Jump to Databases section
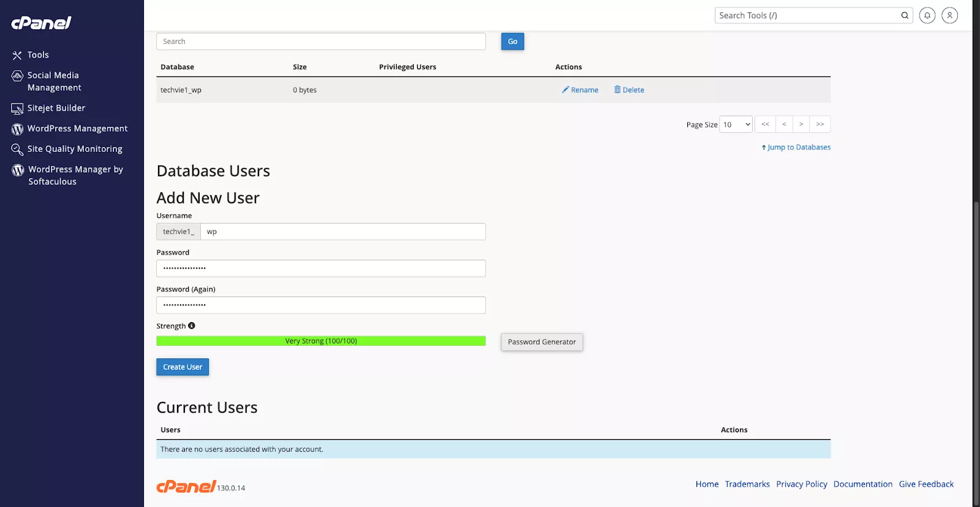980x507 pixels. [796, 148]
